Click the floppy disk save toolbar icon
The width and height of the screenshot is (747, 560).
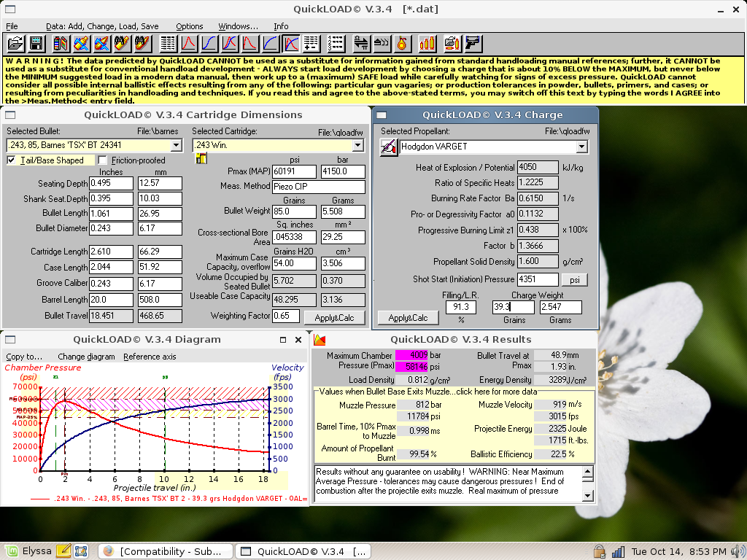click(36, 44)
